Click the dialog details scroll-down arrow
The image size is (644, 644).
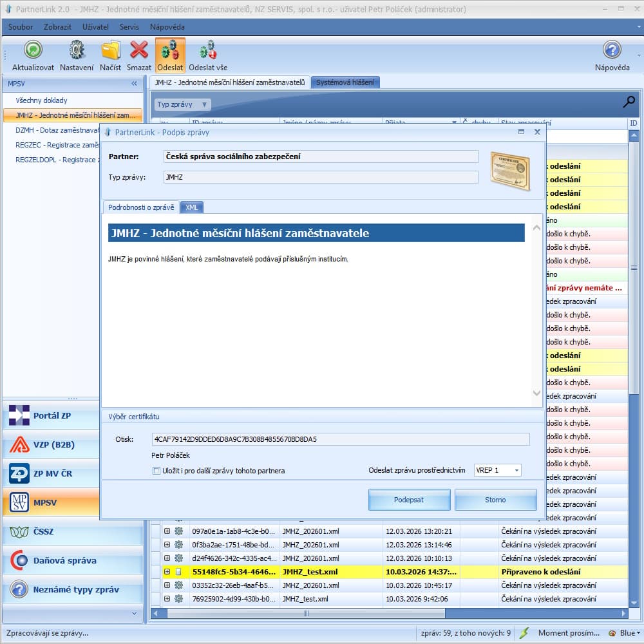point(536,393)
